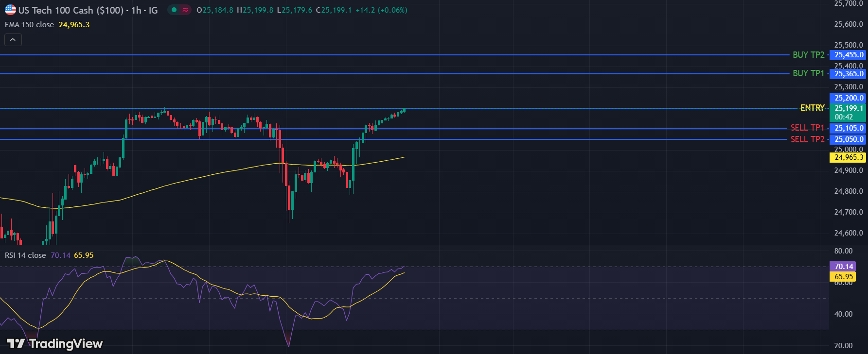Click the pink data-delay wave icon

(x=185, y=10)
